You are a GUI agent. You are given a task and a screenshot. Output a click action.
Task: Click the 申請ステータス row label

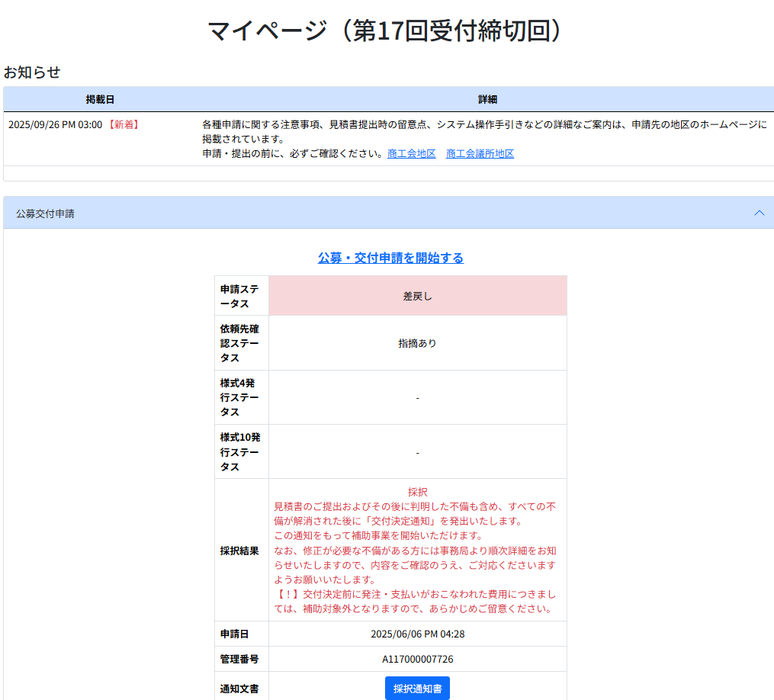[x=241, y=296]
